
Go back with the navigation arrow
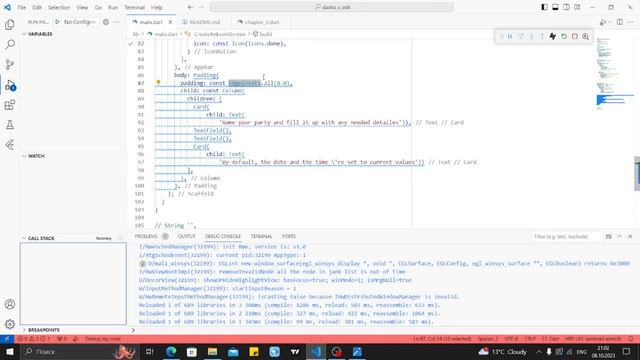coord(190,7)
